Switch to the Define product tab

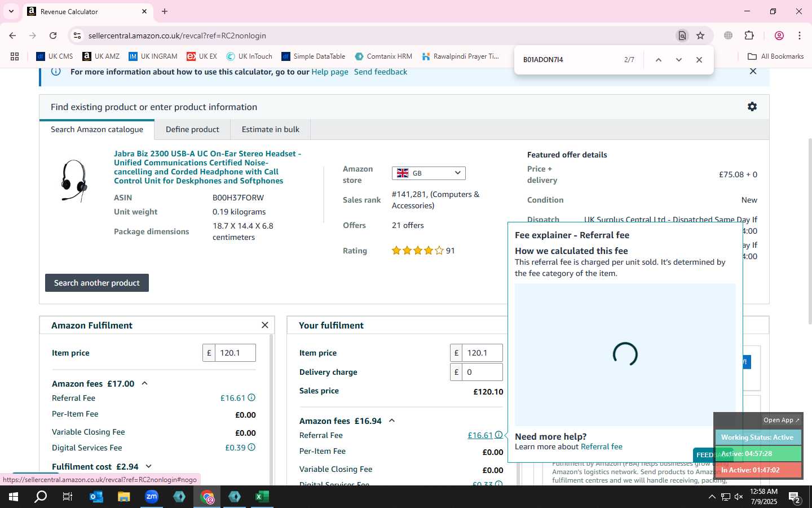192,129
